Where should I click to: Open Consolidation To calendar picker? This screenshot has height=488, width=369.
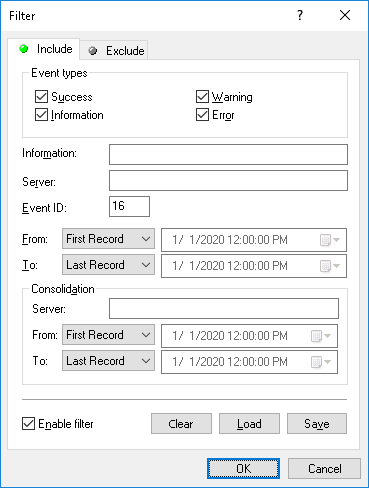point(321,362)
